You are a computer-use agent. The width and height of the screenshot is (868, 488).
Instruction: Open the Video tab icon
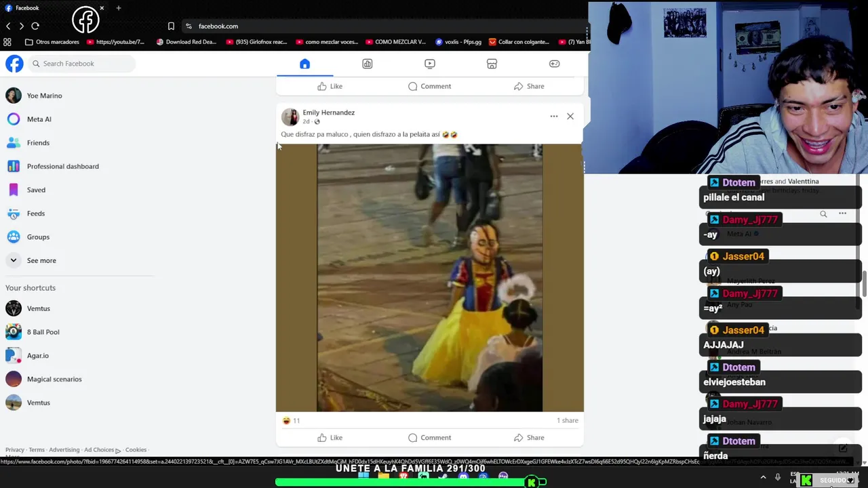429,64
